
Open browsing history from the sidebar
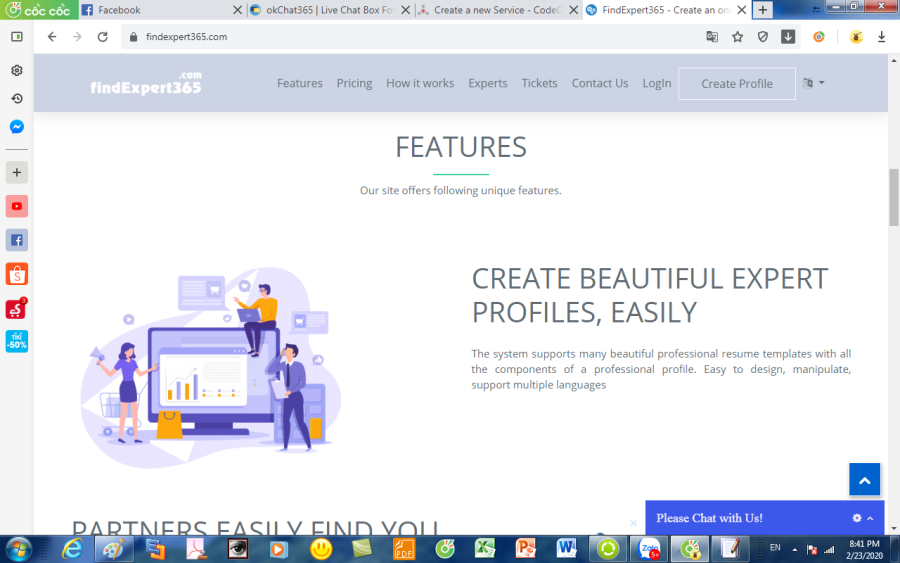click(17, 99)
